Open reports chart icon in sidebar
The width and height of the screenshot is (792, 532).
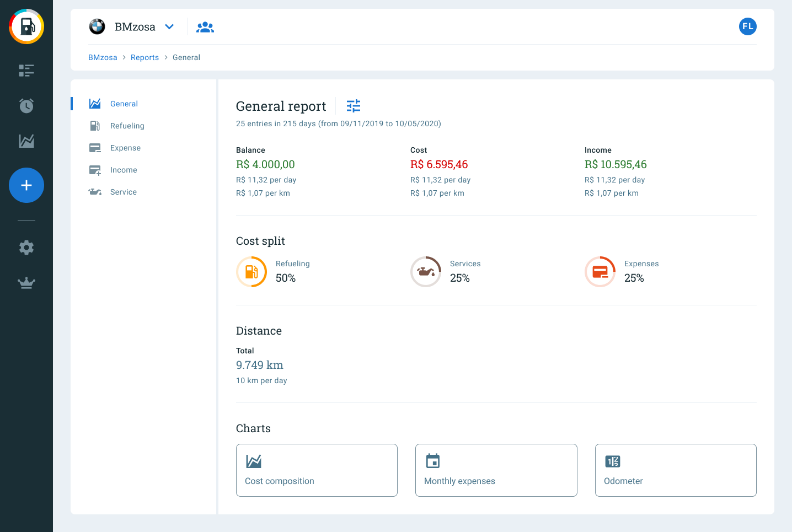26,141
